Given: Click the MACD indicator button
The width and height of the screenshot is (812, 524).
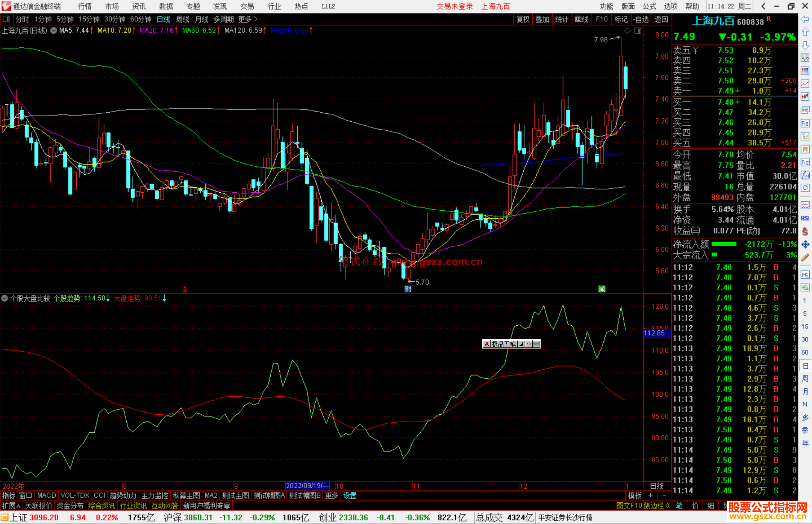Looking at the screenshot, I should point(46,495).
